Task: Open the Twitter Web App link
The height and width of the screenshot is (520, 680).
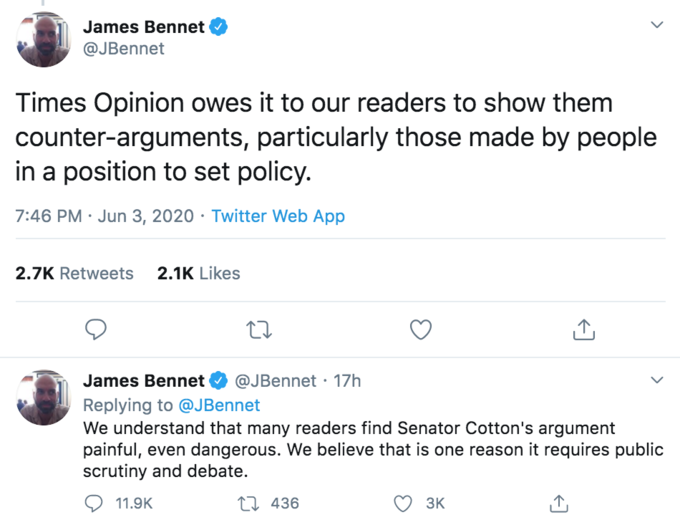Action: (278, 216)
